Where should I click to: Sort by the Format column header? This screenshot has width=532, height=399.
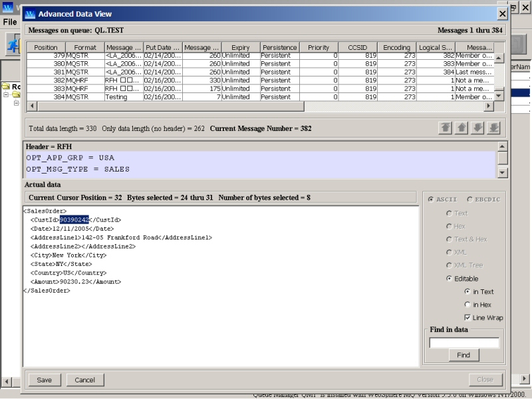click(x=85, y=47)
